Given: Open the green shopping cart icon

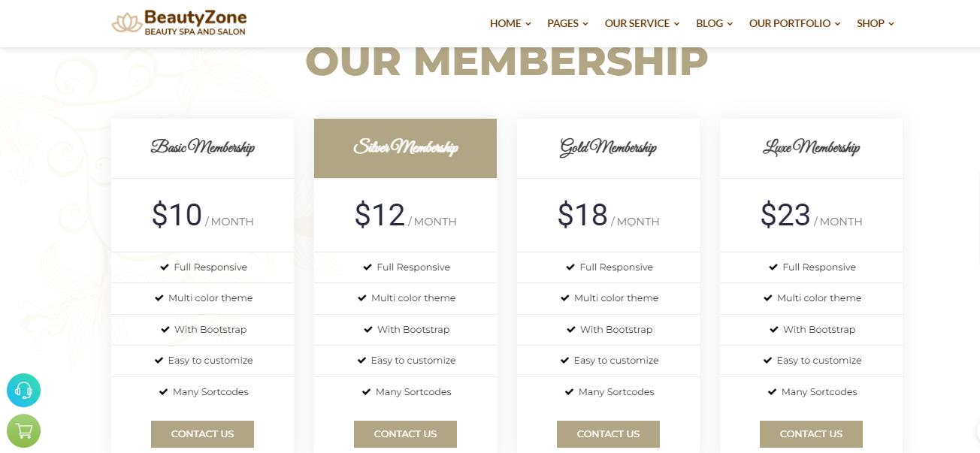Looking at the screenshot, I should coord(23,431).
